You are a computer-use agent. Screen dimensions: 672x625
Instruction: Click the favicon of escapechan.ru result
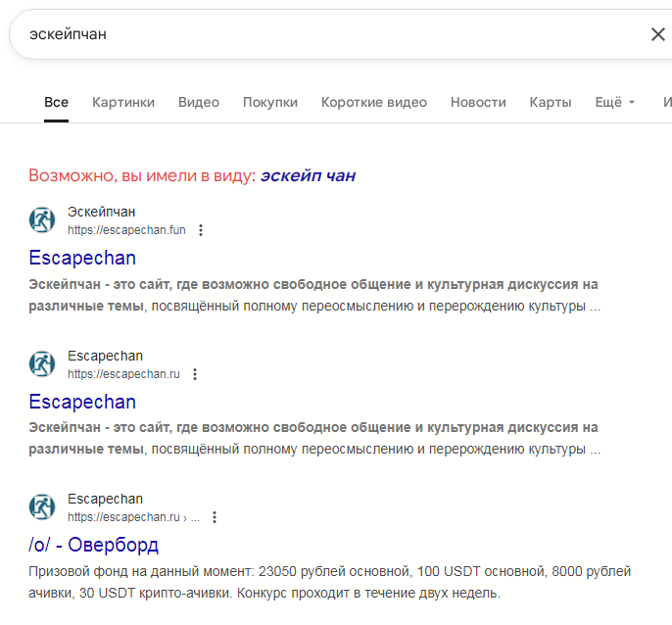pos(42,364)
